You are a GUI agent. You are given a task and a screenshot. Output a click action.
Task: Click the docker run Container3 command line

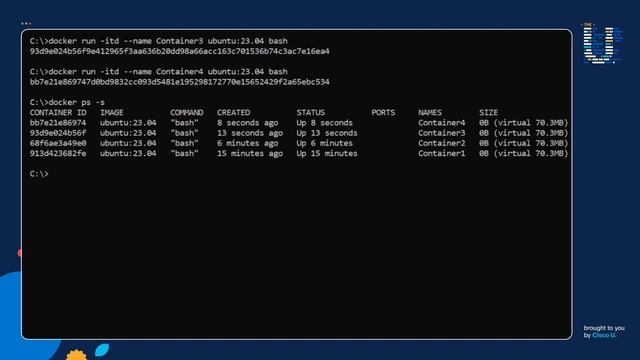(158, 41)
